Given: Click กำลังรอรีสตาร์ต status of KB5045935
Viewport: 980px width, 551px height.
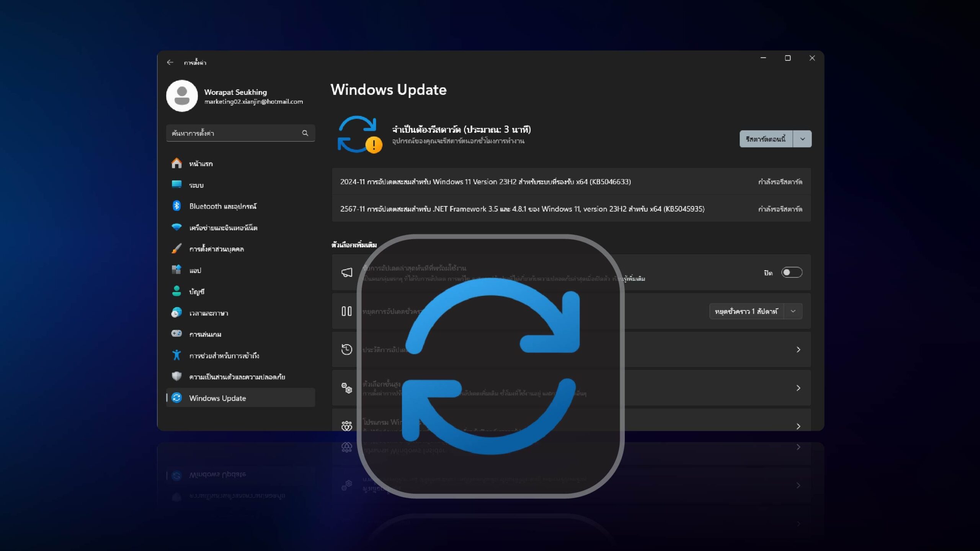Looking at the screenshot, I should coord(780,209).
